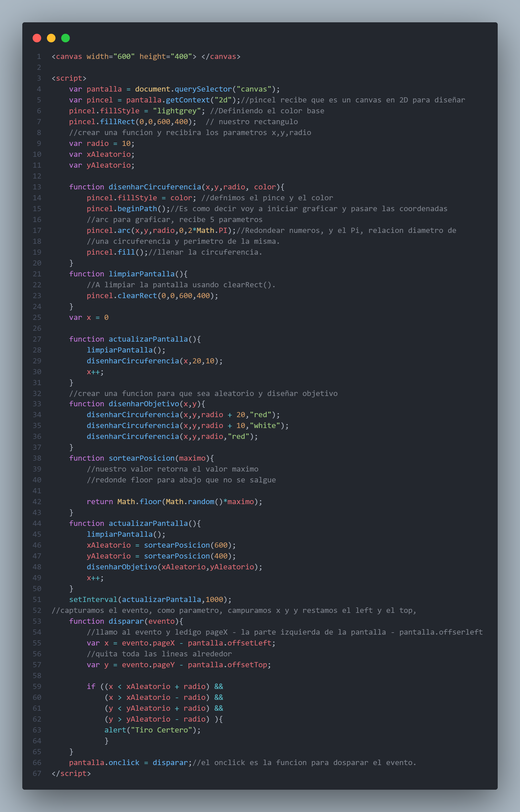Click line number 26 in the gutter
Screen dimensions: 520x812
(x=37, y=328)
